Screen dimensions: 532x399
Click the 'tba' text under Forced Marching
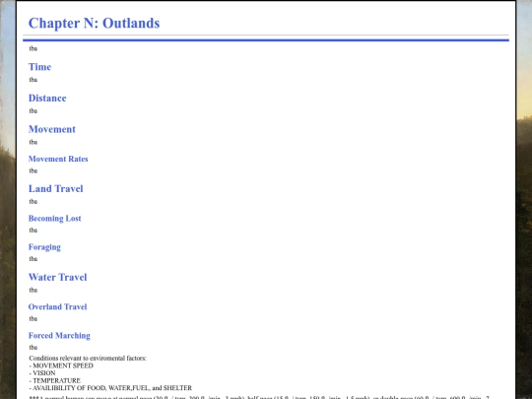33,348
